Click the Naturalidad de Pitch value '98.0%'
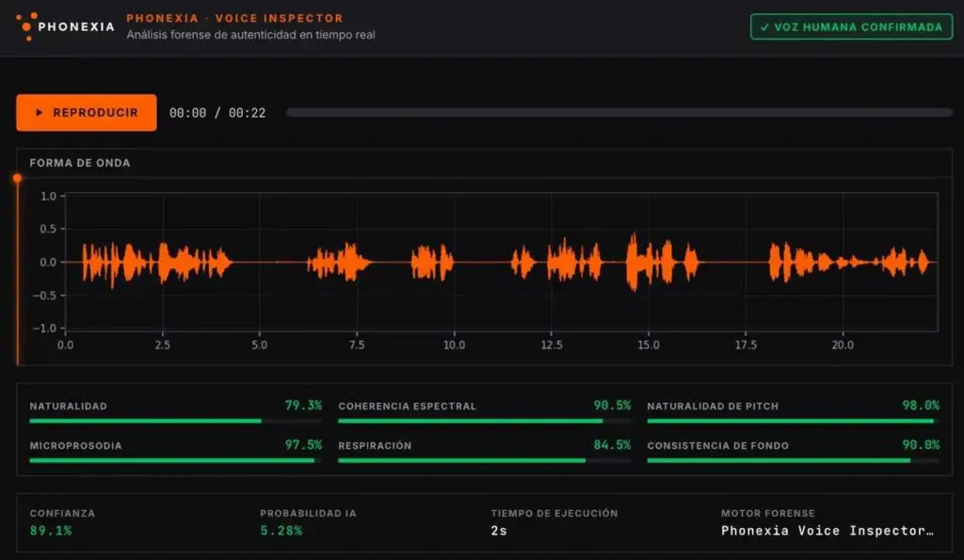 click(x=921, y=406)
